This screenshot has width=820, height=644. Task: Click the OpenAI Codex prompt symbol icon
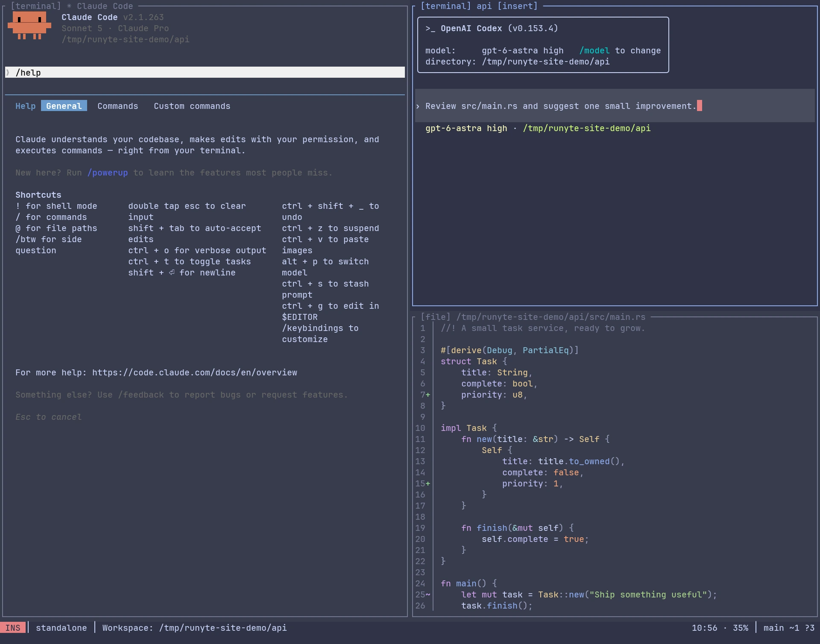(x=430, y=28)
